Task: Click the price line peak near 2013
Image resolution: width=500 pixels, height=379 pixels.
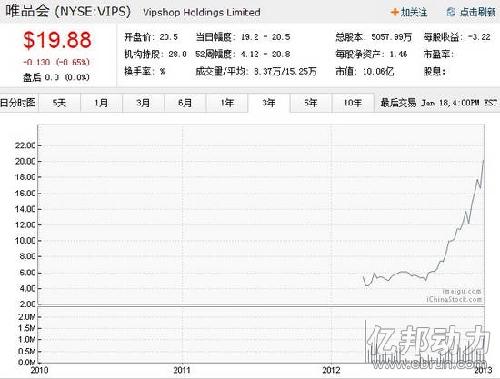Action: [483, 161]
